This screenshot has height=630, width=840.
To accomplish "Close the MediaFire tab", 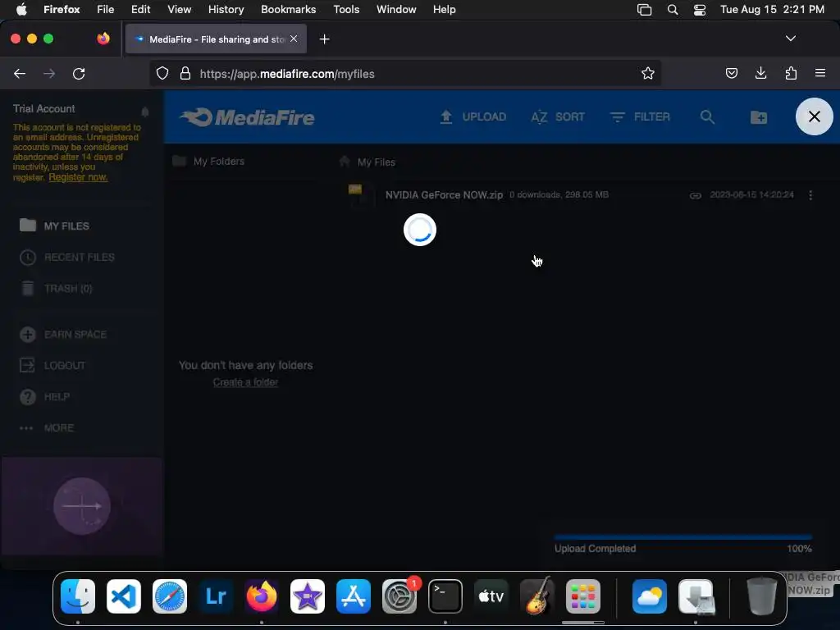I will (x=294, y=39).
